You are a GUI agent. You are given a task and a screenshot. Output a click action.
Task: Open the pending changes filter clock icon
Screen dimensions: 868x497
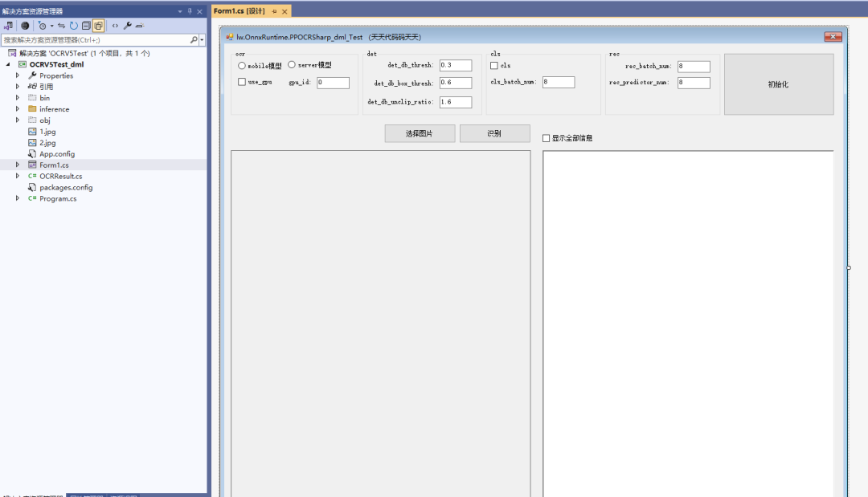point(42,26)
